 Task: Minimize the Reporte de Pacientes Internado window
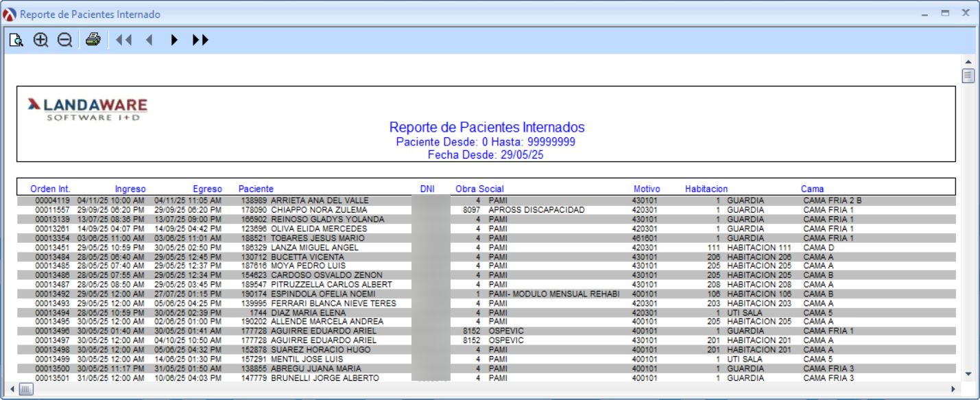click(x=926, y=14)
